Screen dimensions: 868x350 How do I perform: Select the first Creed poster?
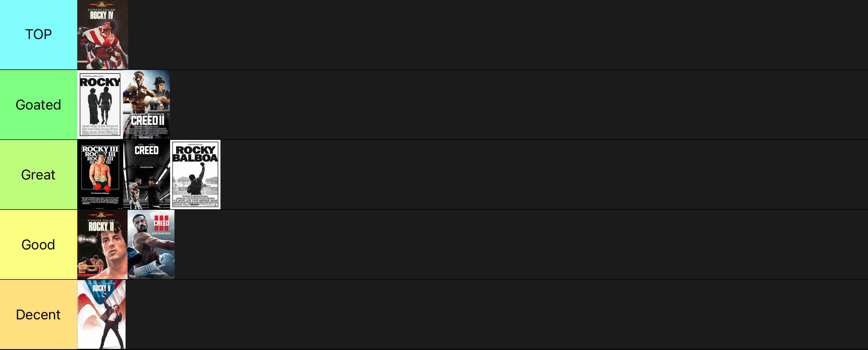tap(147, 175)
